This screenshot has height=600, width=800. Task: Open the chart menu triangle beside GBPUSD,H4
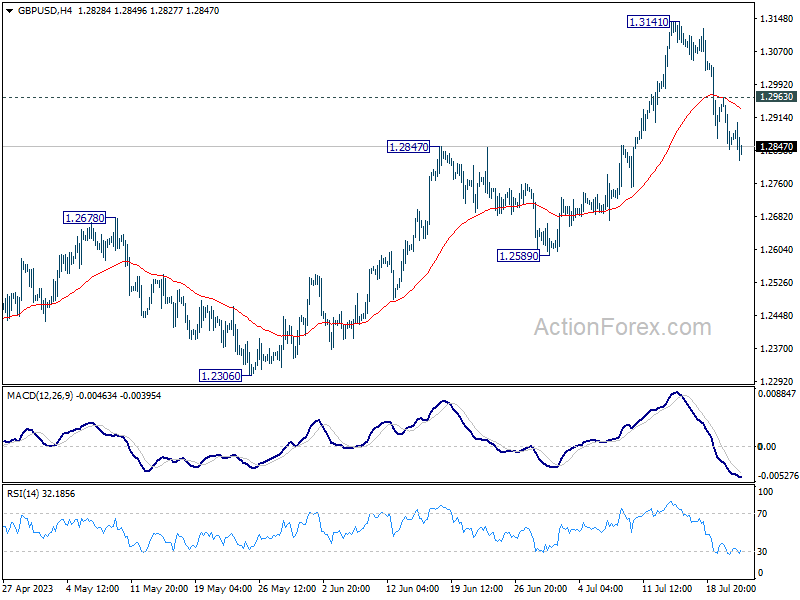10,11
